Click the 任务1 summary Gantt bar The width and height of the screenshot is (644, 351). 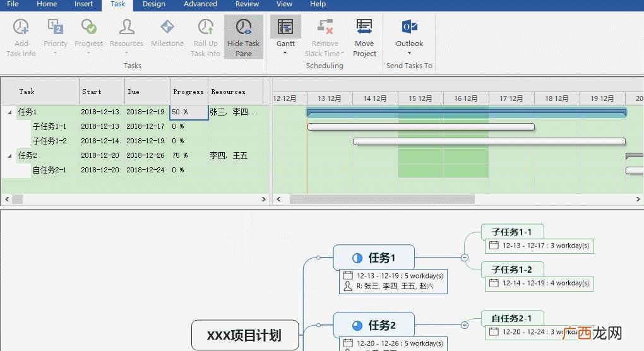(467, 112)
